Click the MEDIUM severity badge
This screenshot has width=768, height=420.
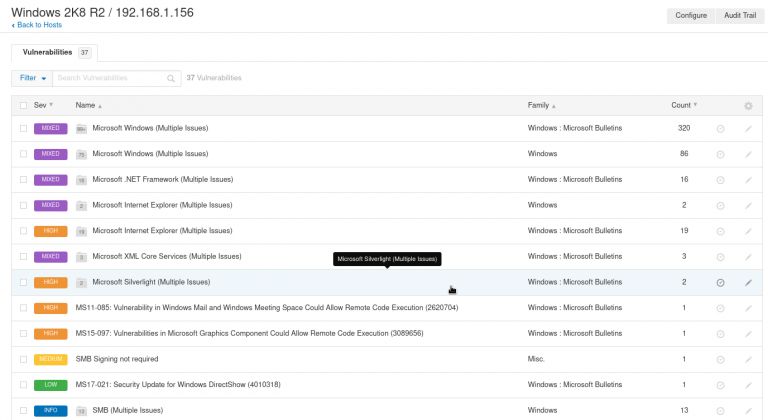coord(50,359)
